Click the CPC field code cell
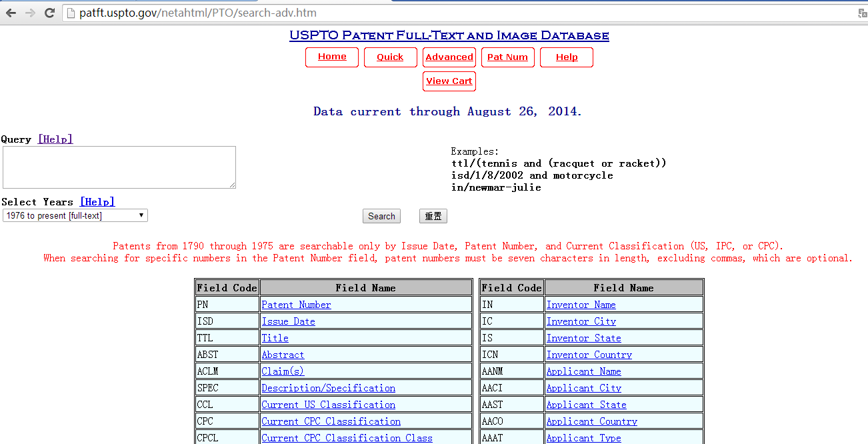The width and height of the screenshot is (868, 444). click(227, 421)
